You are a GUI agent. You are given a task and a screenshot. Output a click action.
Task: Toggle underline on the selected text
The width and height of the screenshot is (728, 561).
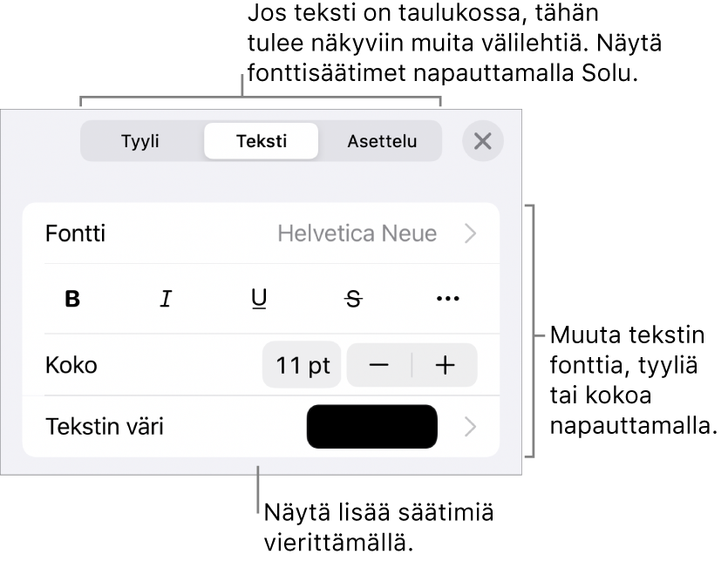pyautogui.click(x=259, y=299)
